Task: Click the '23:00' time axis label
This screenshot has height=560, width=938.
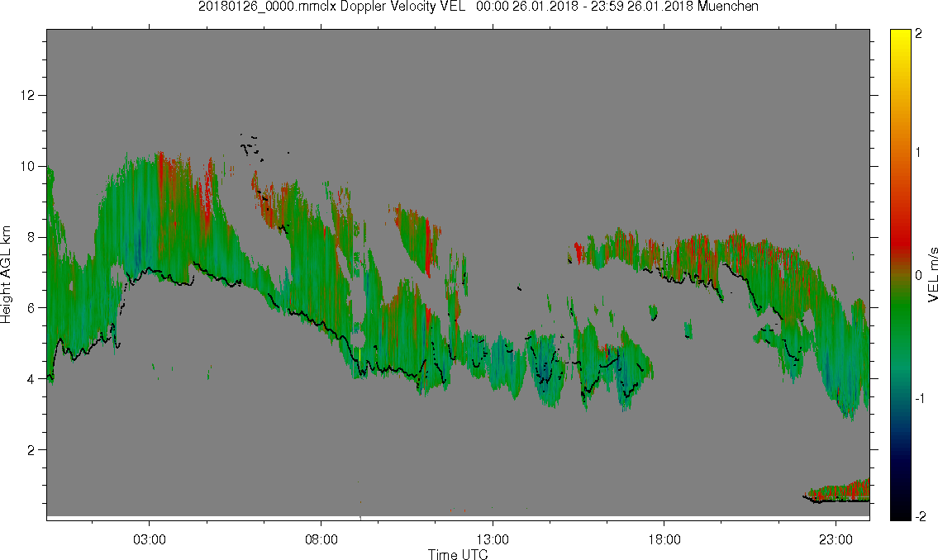Action: tap(836, 539)
